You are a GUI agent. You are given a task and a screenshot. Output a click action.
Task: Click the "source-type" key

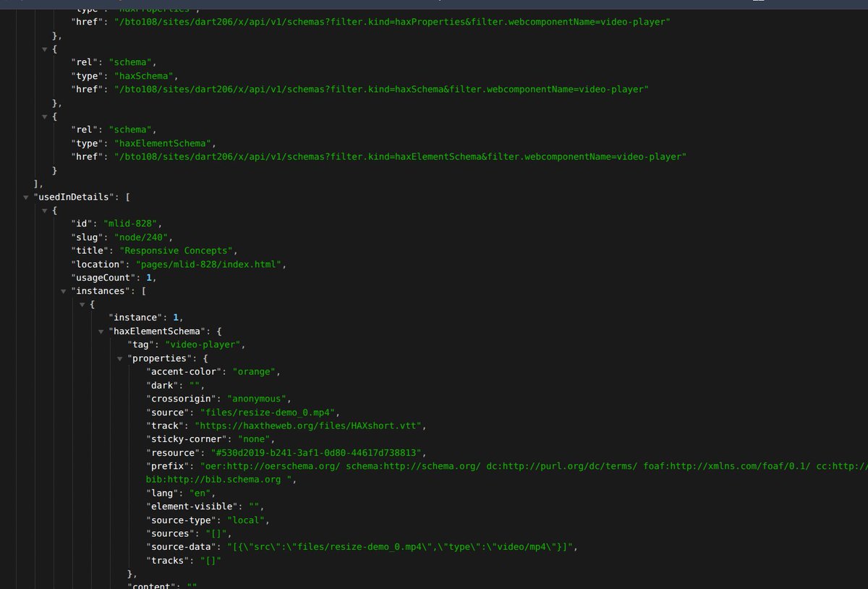click(181, 520)
